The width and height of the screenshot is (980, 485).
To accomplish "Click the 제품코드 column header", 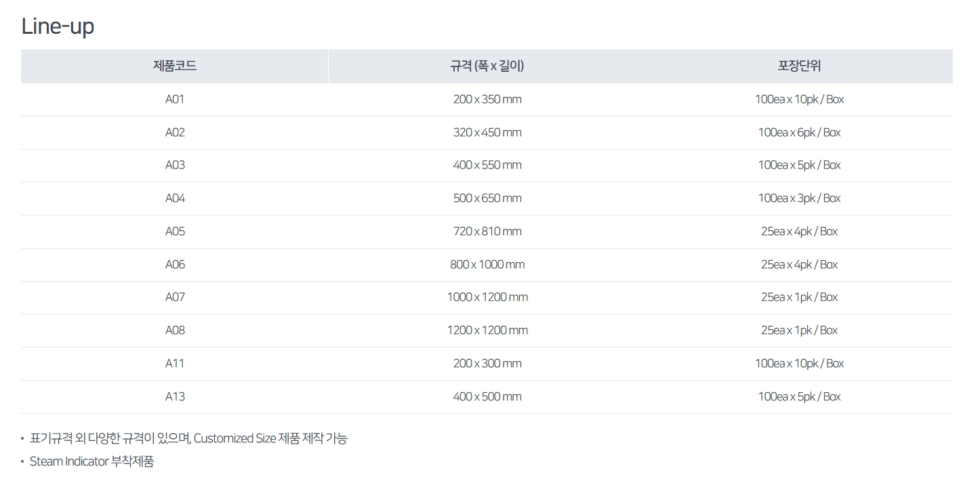I will click(175, 66).
